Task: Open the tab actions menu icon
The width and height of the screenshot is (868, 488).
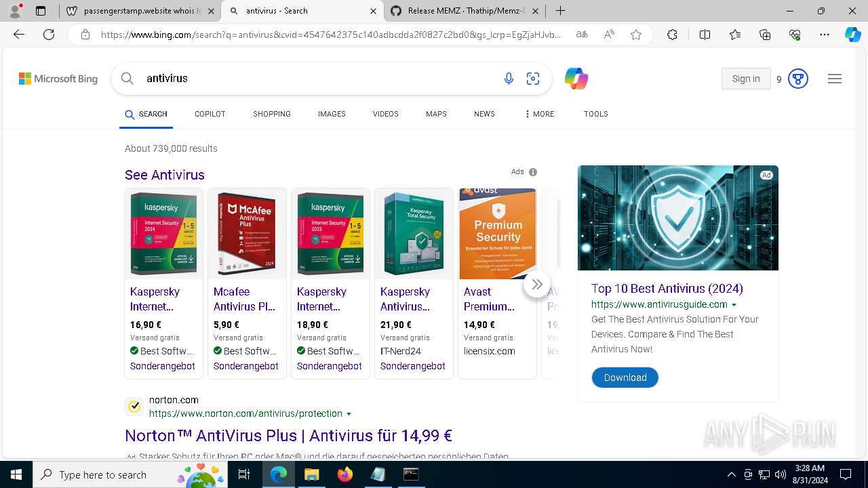Action: 41,11
